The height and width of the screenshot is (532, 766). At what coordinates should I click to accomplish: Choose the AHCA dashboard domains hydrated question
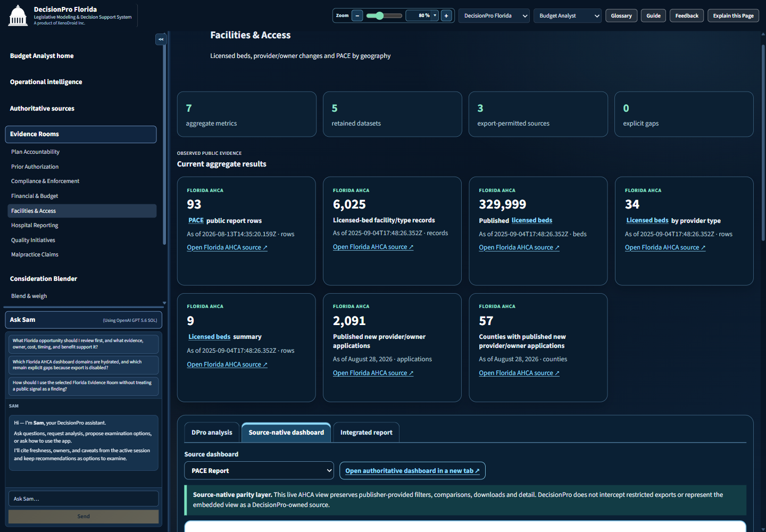(84, 364)
